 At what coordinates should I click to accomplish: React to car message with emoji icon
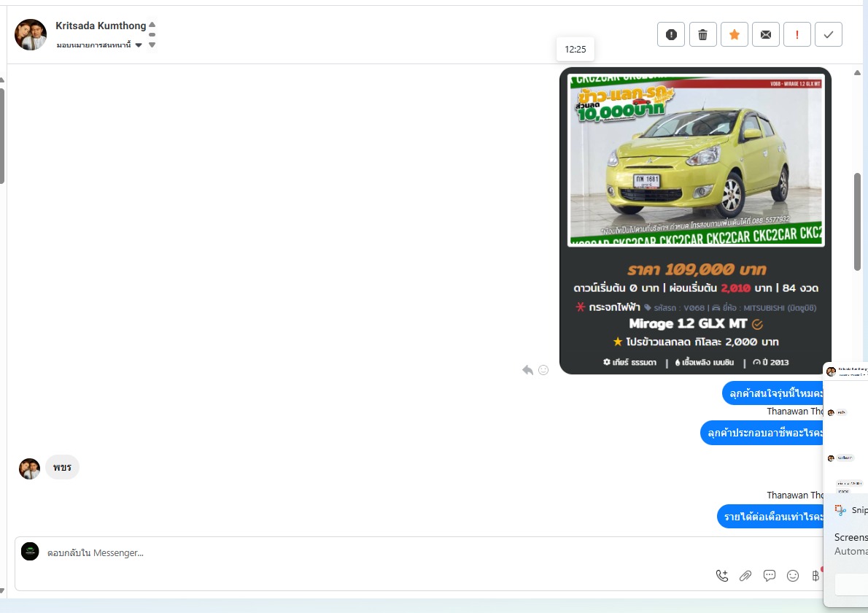coord(543,370)
